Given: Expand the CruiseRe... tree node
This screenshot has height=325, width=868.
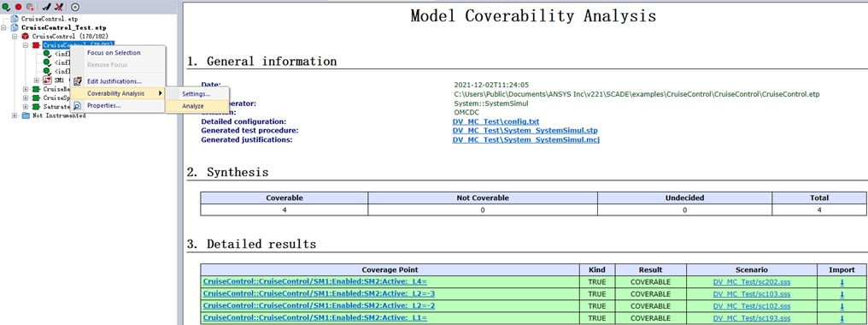Looking at the screenshot, I should (26, 89).
